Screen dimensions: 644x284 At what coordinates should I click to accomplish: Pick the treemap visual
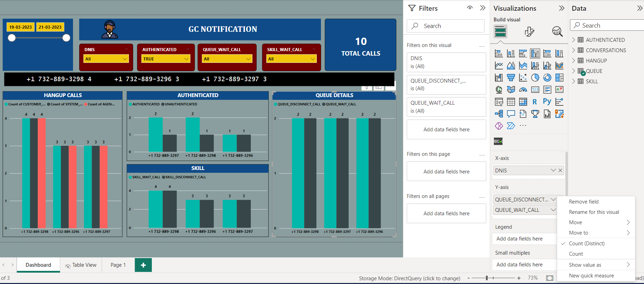[559, 78]
